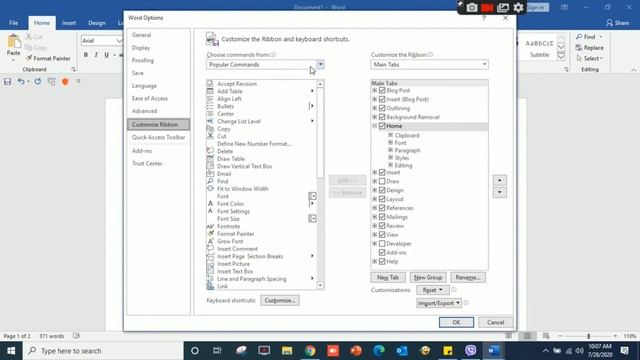Screen dimensions: 640x360
Task: Click the zoom slider in Word status bar
Action: tap(588, 336)
